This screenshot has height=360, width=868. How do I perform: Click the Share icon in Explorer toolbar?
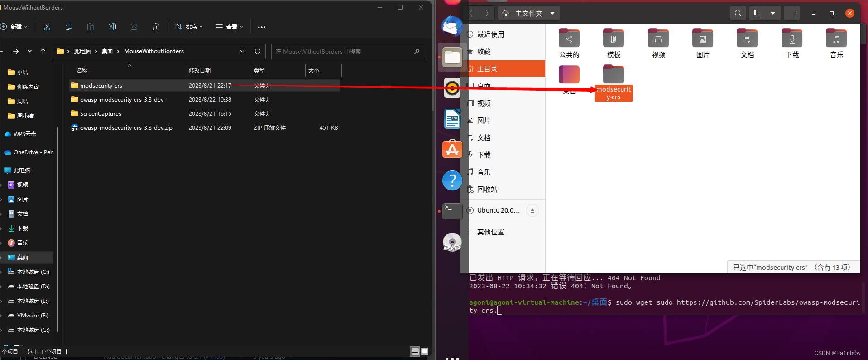[134, 27]
